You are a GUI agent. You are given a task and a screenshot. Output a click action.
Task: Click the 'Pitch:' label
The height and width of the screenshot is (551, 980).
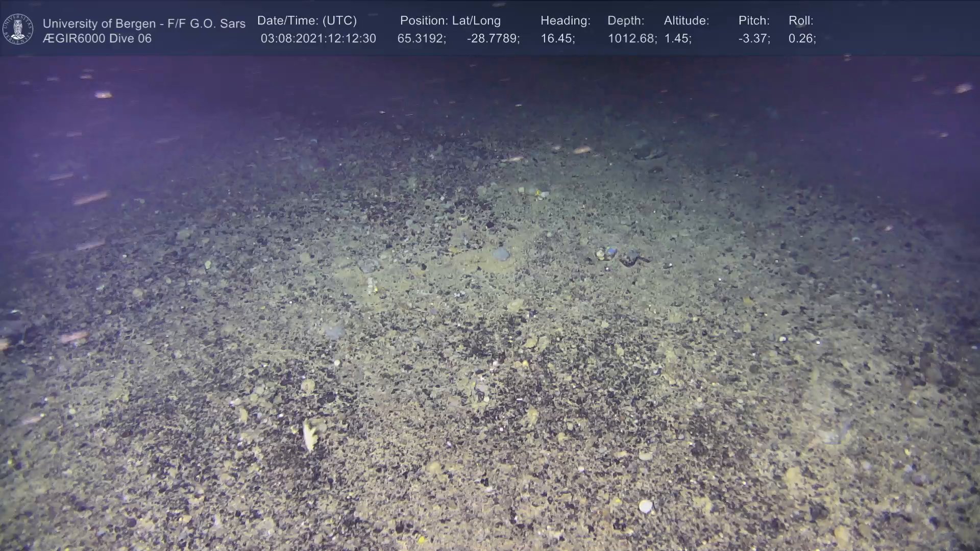coord(753,21)
